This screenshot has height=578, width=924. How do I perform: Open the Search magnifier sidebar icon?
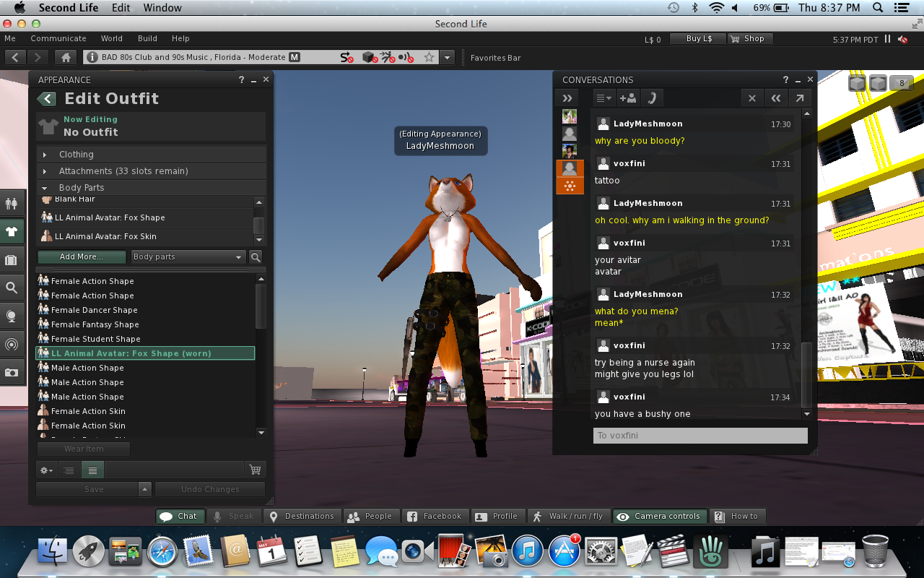[12, 288]
